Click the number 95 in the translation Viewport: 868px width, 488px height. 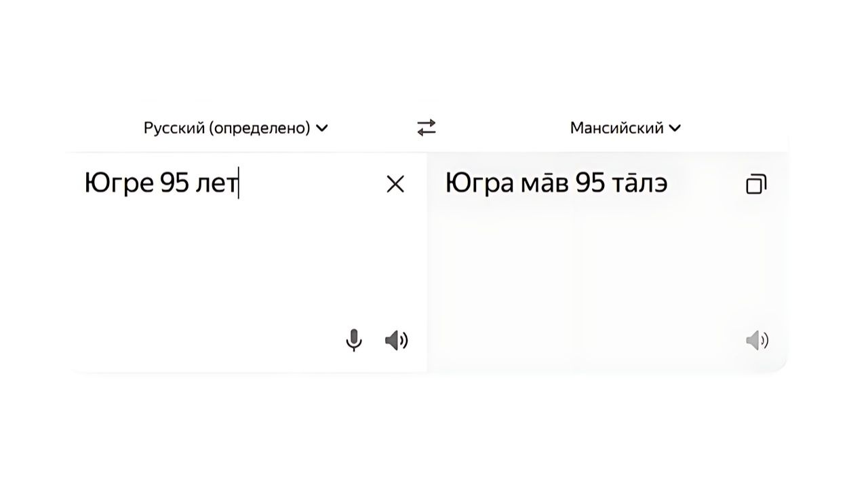coord(590,184)
